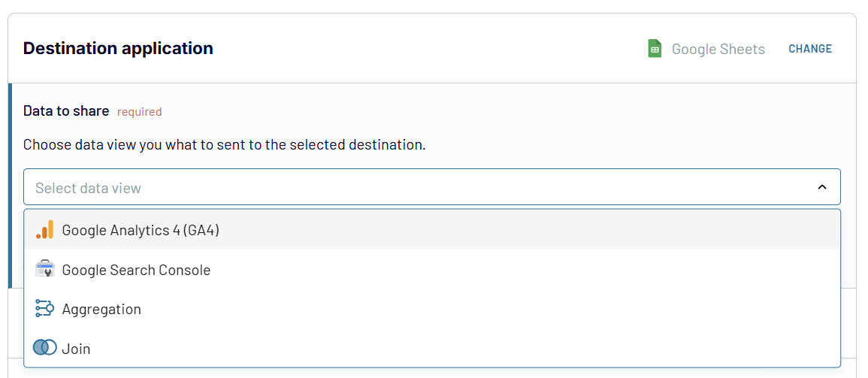Click the Choose data view description text
Viewport: 868px width, 378px height.
pos(224,144)
